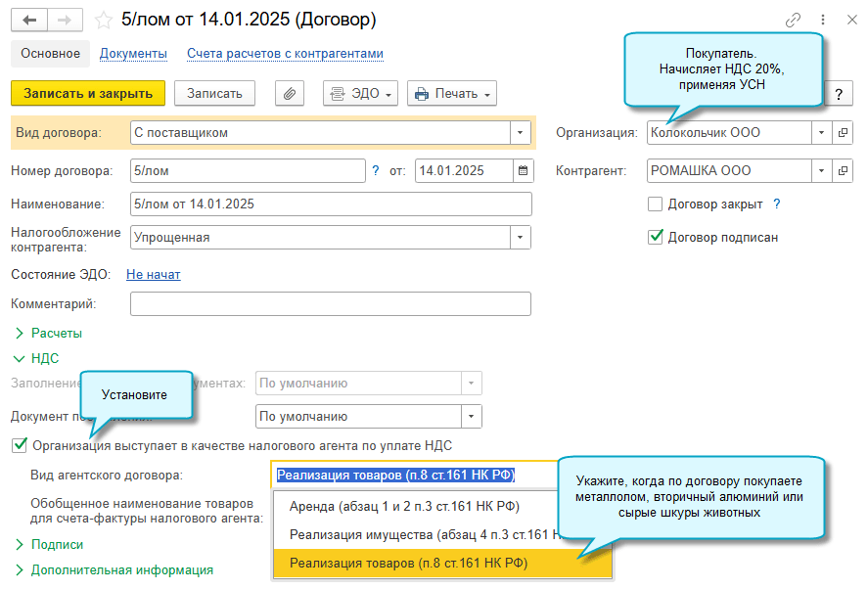Click the contract date field 14.01.2025

coord(464,170)
